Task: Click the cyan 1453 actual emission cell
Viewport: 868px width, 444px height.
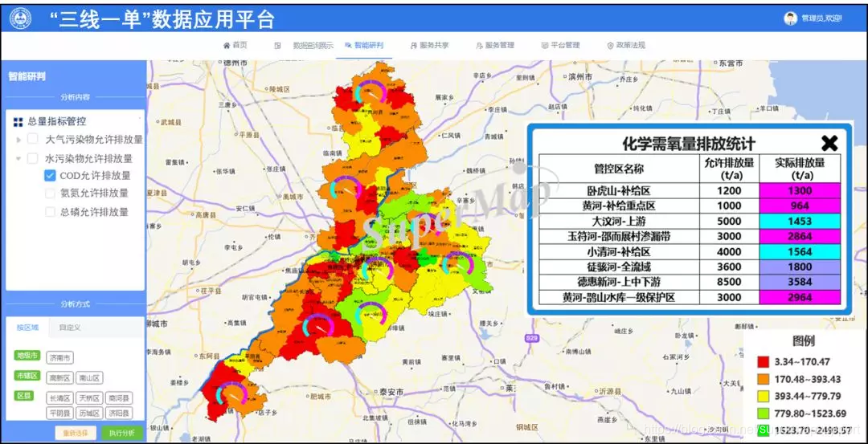Action: [800, 221]
